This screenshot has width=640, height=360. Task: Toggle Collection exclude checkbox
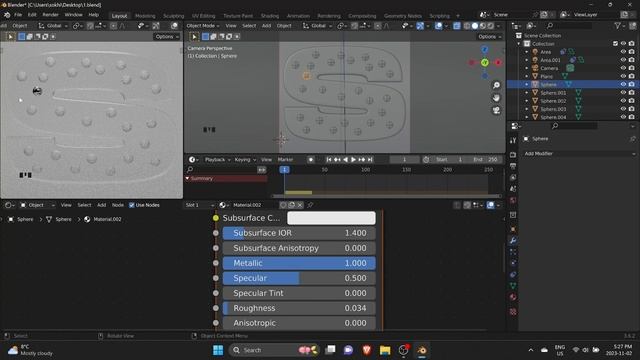[616, 44]
